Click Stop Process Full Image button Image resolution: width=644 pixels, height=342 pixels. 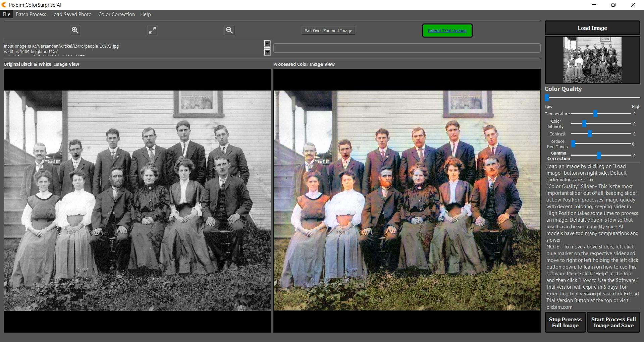tap(565, 322)
